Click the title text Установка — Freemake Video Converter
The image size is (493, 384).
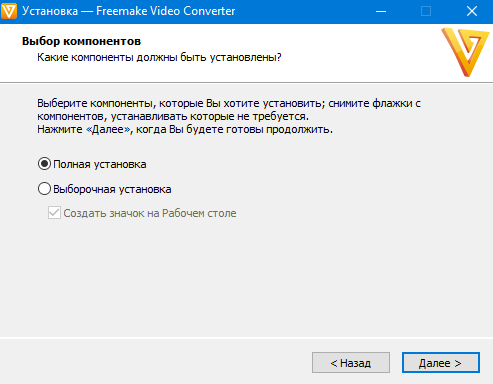[129, 11]
